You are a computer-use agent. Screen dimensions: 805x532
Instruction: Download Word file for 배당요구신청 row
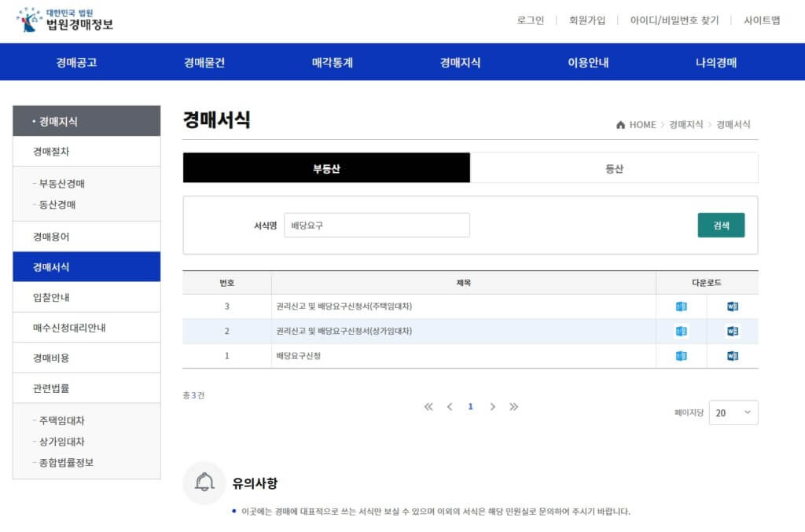click(733, 356)
